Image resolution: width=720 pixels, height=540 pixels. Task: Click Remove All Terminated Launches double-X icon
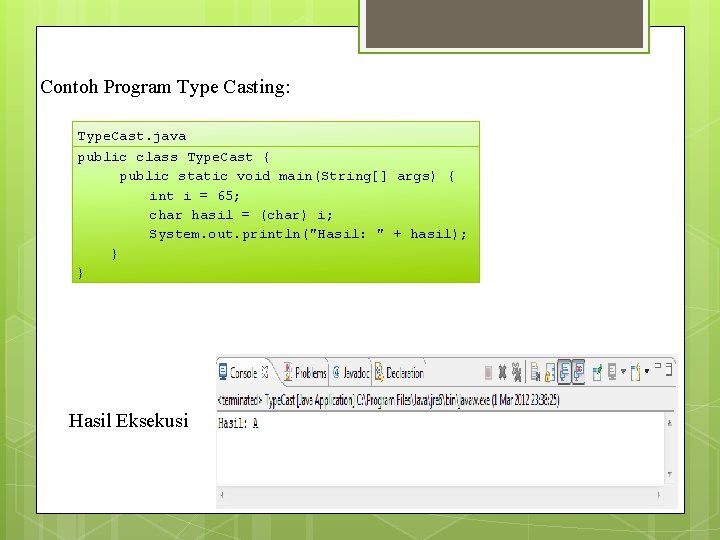(517, 372)
